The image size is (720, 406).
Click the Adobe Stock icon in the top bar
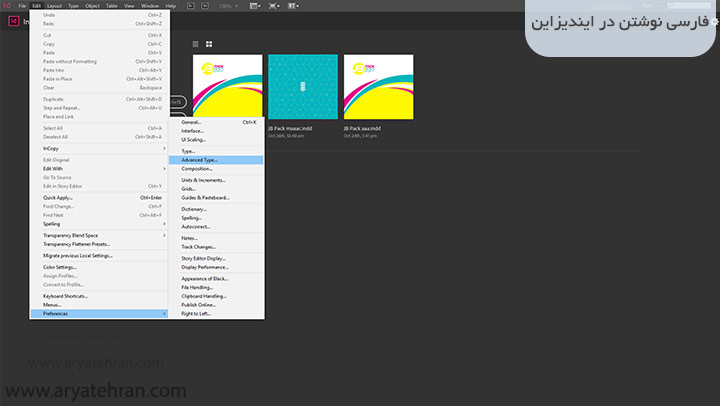click(x=205, y=6)
